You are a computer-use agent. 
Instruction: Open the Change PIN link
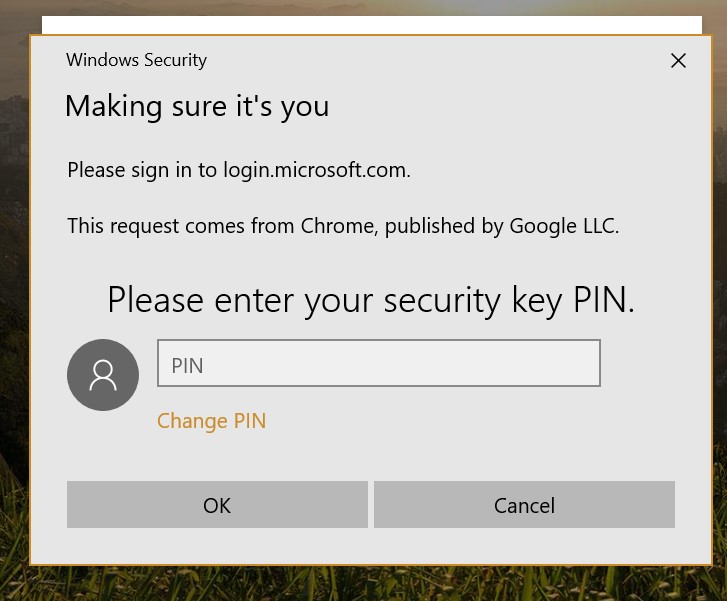211,421
